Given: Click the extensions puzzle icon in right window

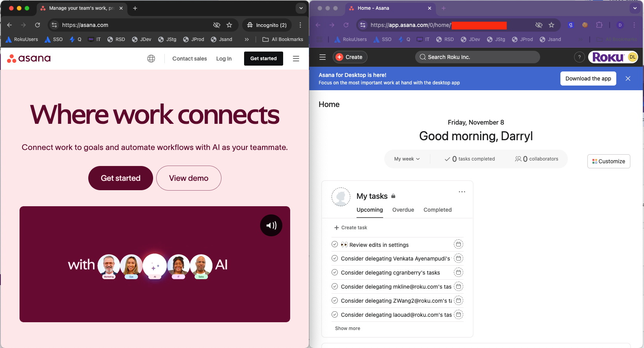Looking at the screenshot, I should 599,25.
